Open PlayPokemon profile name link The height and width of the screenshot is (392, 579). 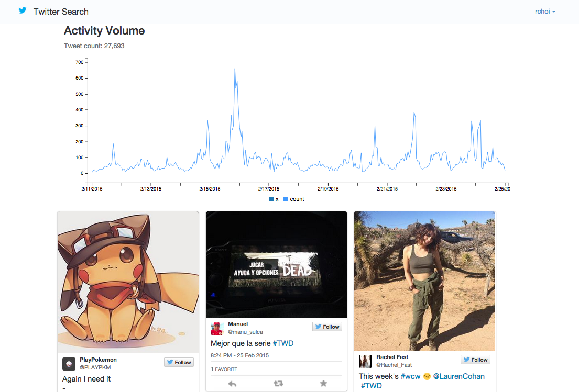(98, 360)
